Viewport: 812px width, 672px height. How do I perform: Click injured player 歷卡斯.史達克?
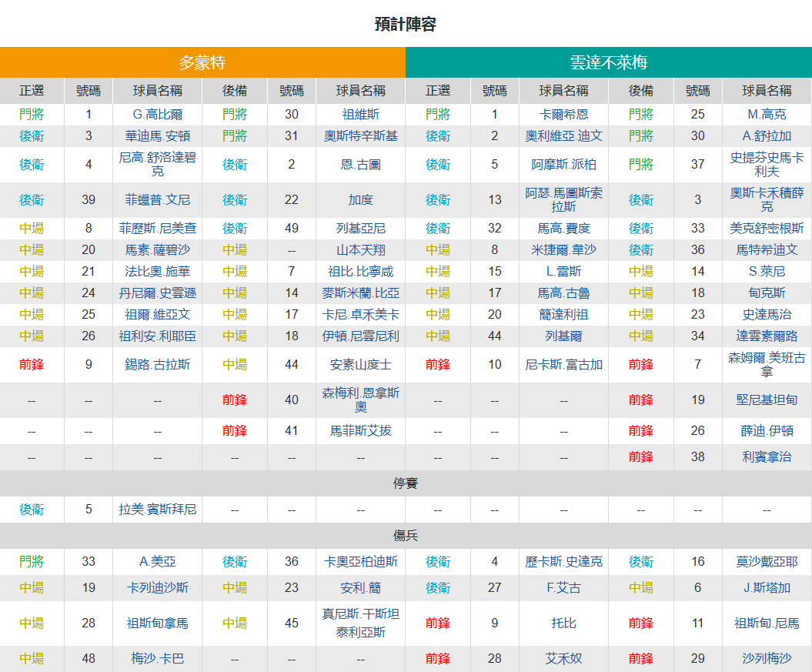563,562
